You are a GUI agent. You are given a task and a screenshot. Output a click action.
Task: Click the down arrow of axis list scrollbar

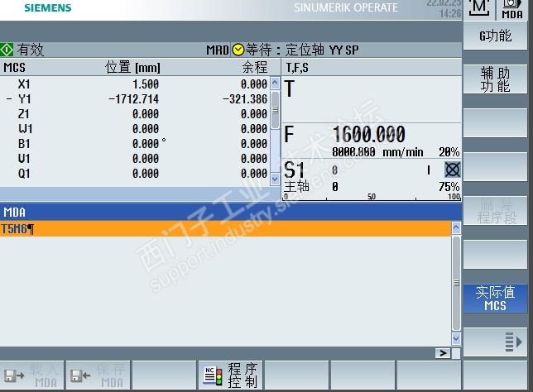click(x=275, y=179)
